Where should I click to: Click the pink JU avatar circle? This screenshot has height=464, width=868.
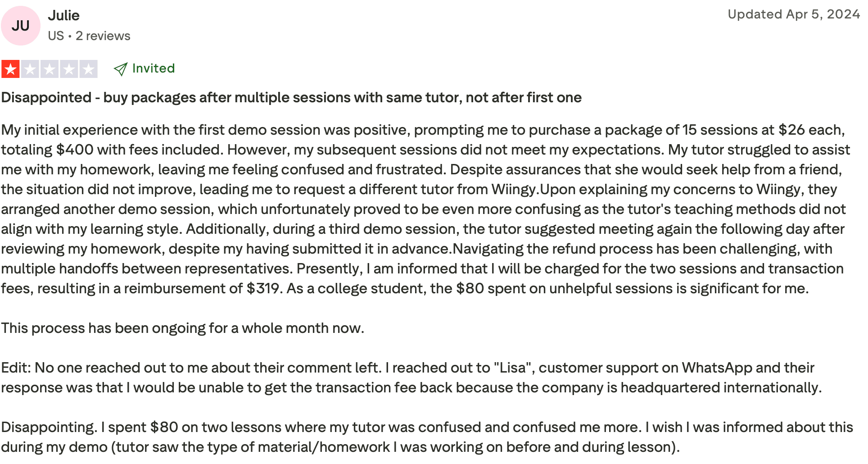coord(21,26)
